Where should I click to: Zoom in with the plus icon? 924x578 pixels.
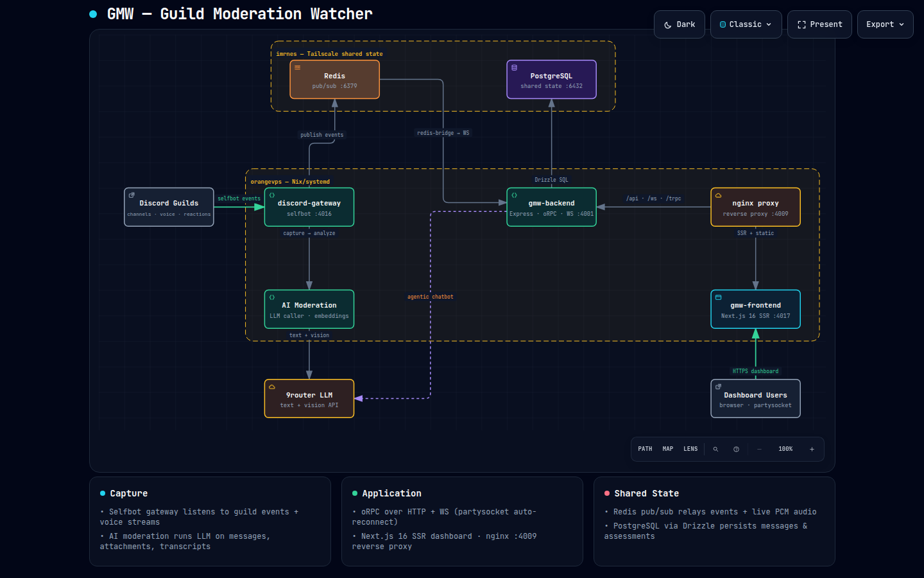812,449
